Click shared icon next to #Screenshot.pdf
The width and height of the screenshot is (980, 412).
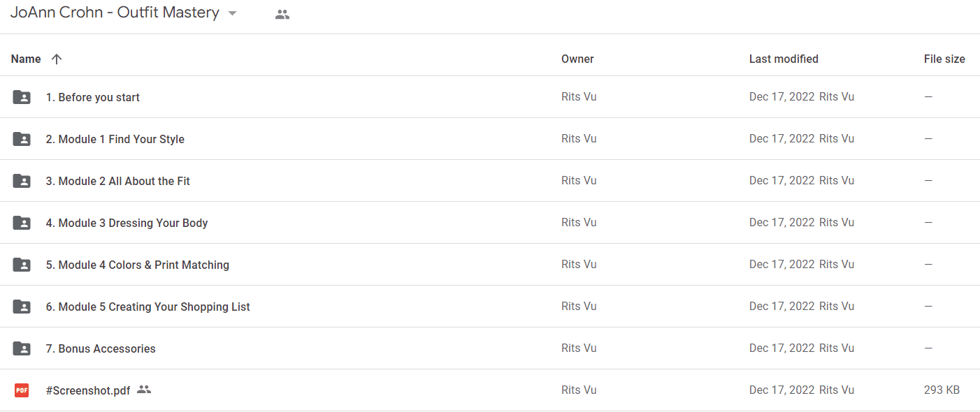point(144,390)
